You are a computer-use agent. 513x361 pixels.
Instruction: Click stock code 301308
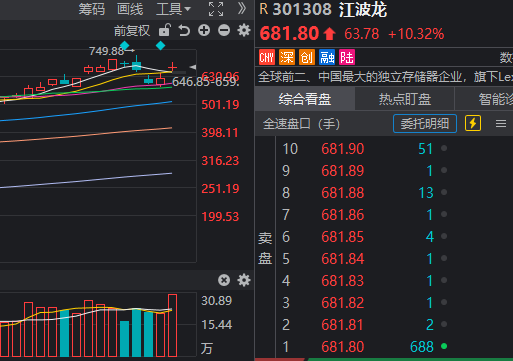[302, 9]
